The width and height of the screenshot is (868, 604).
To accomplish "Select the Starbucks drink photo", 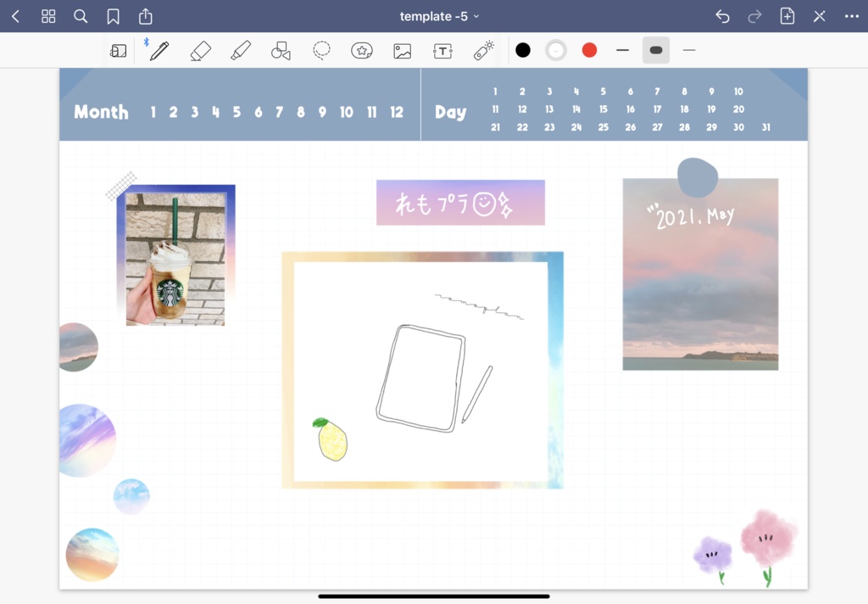I will [x=175, y=260].
